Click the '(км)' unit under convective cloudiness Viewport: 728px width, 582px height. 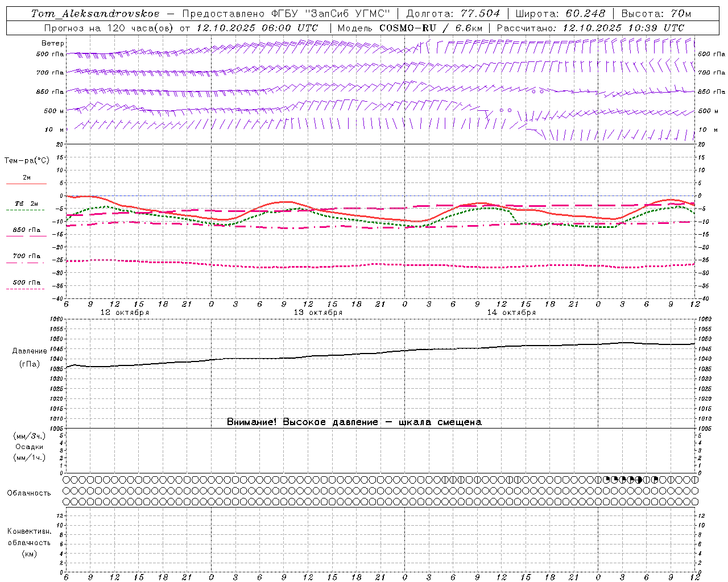pyautogui.click(x=30, y=554)
